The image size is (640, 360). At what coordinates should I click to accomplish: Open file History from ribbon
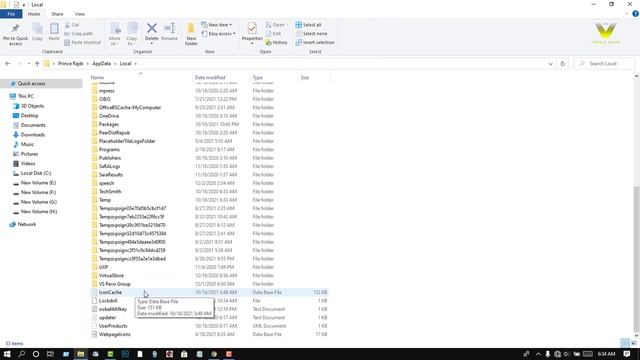click(x=276, y=42)
